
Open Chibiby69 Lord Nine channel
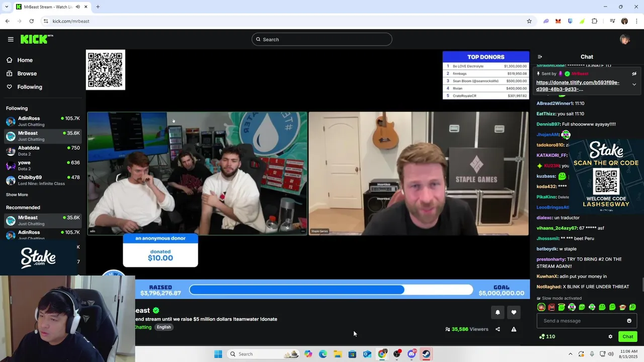tap(42, 180)
